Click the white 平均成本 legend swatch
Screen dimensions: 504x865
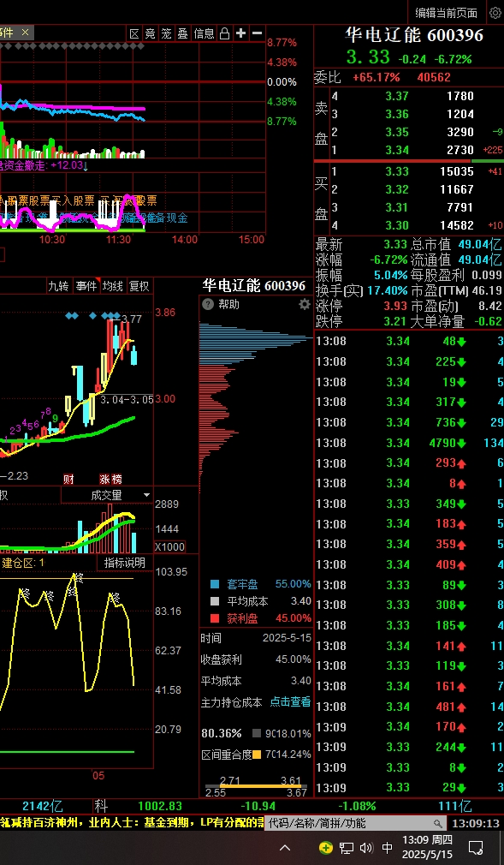(215, 601)
